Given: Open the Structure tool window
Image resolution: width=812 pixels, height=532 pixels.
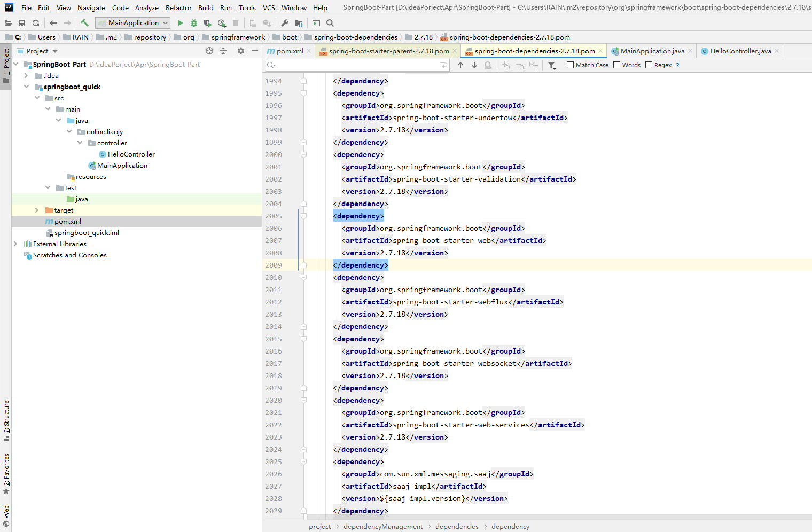Looking at the screenshot, I should (6, 420).
